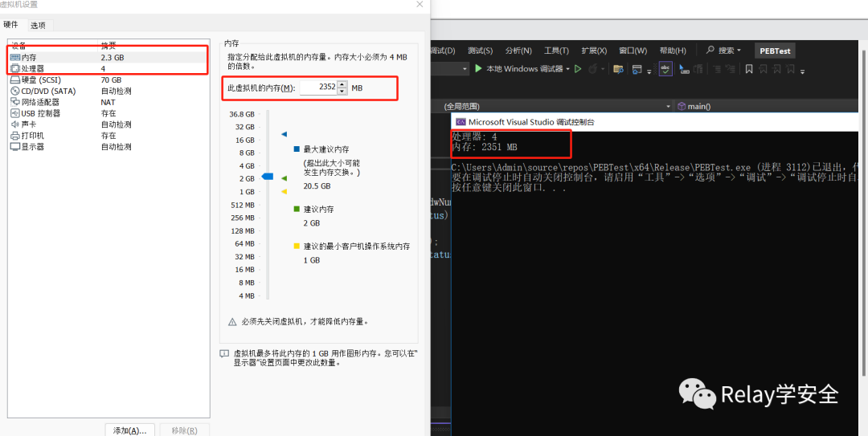Click the outlined green Start Without Debugging icon
Image resolution: width=868 pixels, height=436 pixels.
[577, 68]
